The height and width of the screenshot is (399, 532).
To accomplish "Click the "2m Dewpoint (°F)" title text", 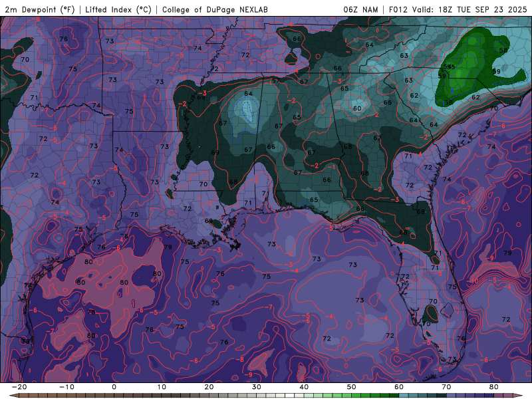I will coord(39,10).
